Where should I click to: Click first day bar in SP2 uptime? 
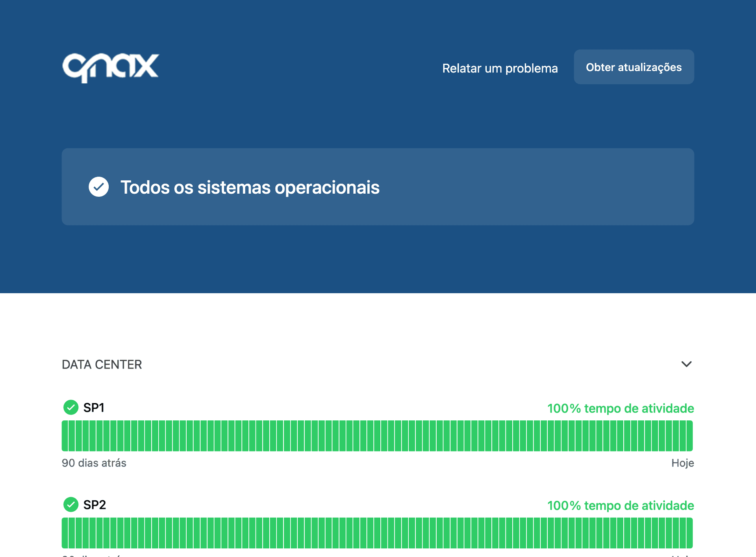point(65,533)
